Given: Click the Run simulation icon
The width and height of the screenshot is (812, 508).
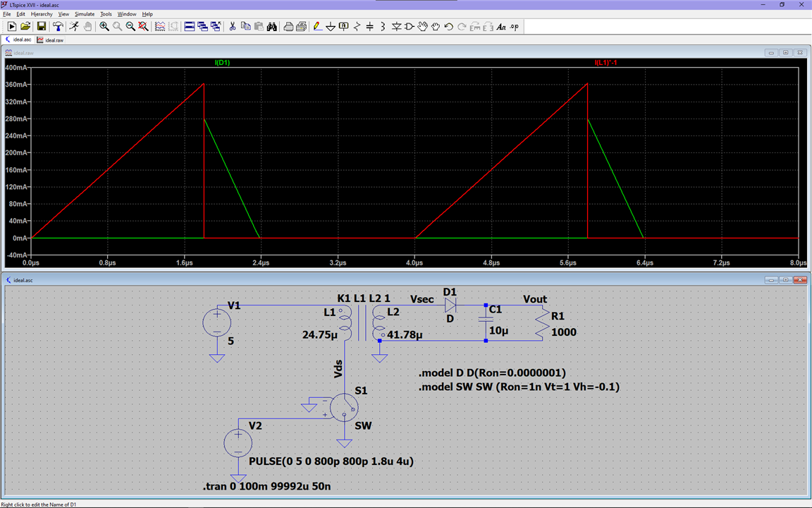Looking at the screenshot, I should coord(12,27).
